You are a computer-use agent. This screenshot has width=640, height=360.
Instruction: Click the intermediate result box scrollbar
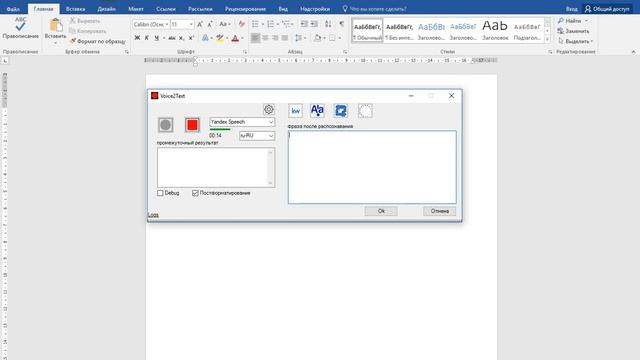270,168
